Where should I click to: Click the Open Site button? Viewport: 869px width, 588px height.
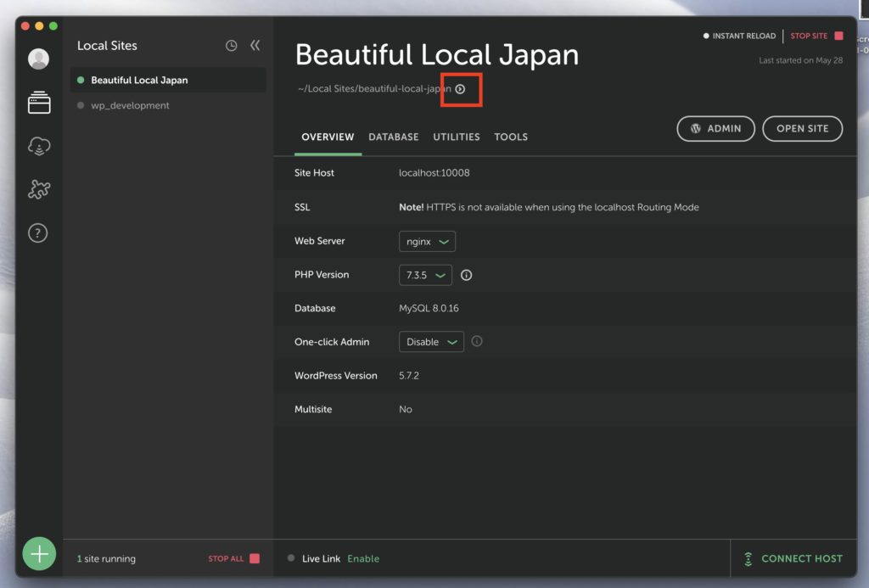[x=802, y=129]
